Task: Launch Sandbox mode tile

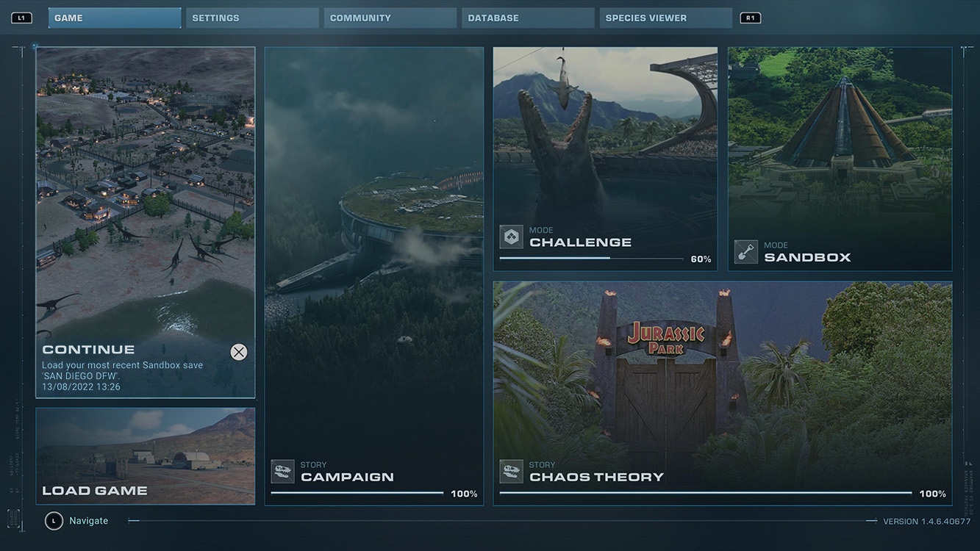Action: click(x=840, y=159)
